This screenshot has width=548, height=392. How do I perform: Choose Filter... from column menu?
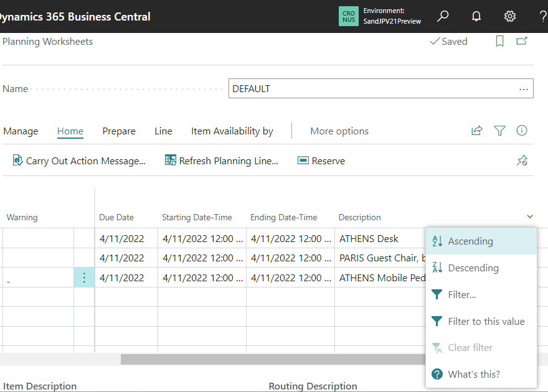tap(481, 294)
